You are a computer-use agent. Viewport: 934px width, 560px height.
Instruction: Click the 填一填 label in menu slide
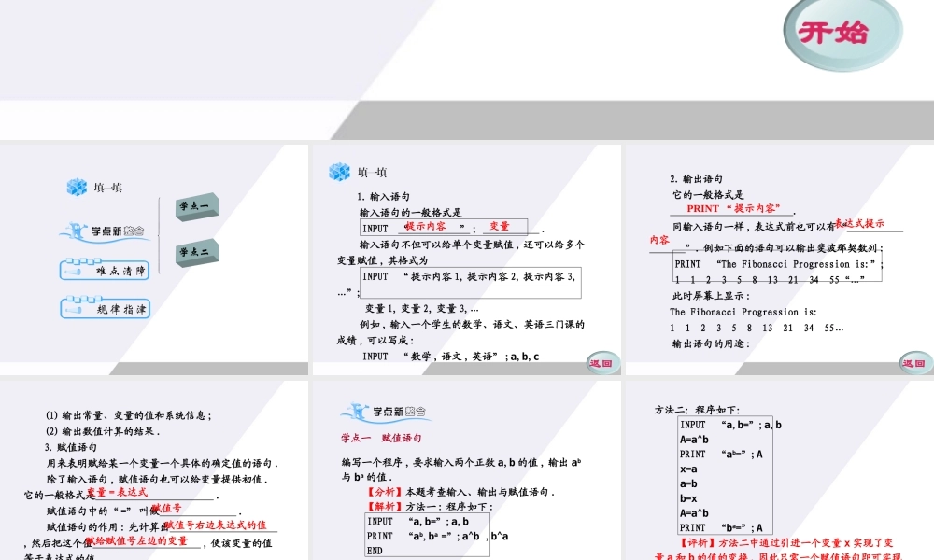click(x=107, y=188)
